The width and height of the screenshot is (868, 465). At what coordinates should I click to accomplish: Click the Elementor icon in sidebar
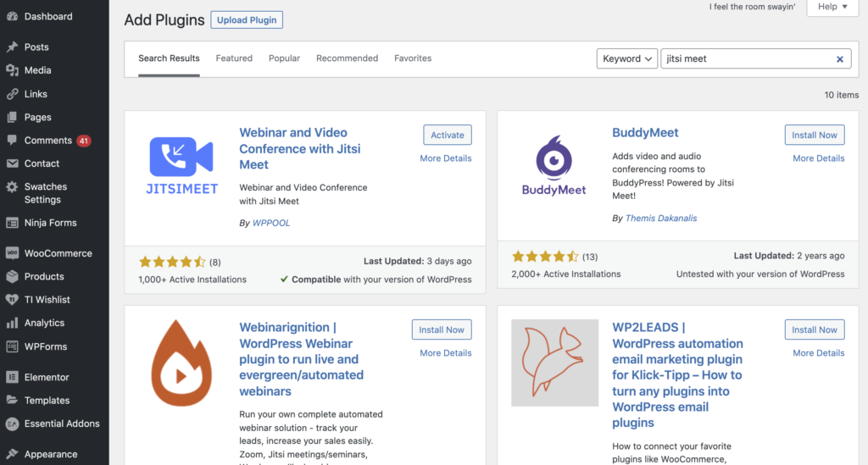(12, 377)
